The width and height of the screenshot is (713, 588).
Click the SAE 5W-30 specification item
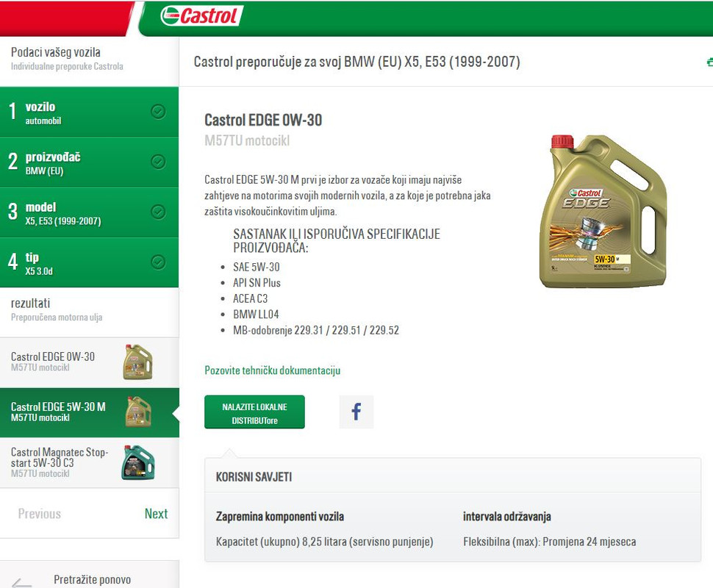point(257,267)
